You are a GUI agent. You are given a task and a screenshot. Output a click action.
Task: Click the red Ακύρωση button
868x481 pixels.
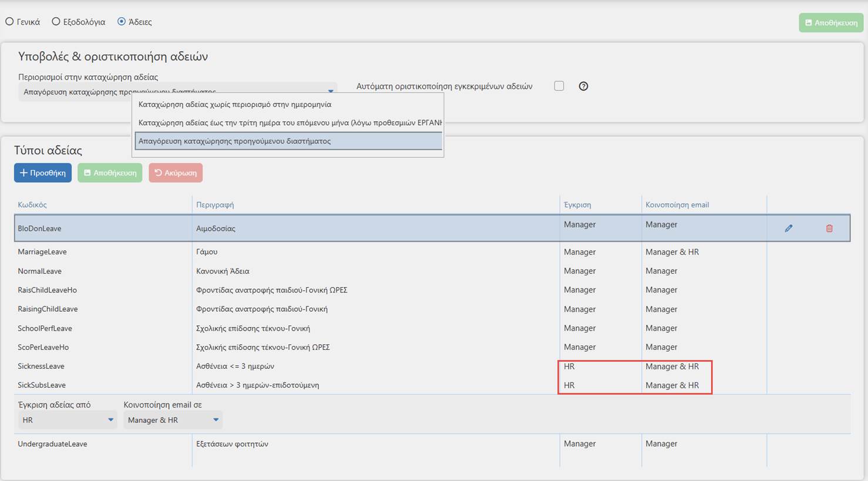(175, 173)
